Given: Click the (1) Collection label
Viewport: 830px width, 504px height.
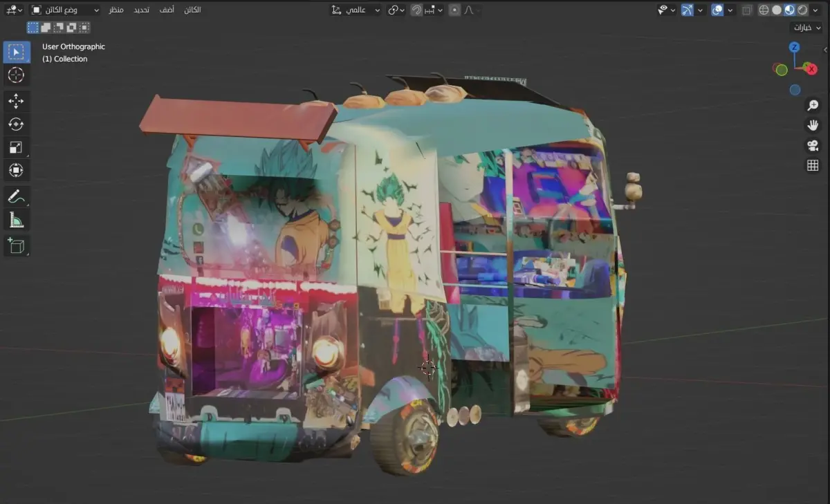Looking at the screenshot, I should 65,59.
